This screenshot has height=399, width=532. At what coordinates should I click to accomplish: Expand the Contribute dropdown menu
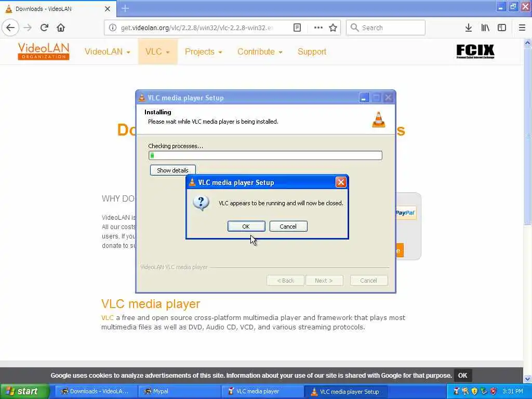[x=260, y=52]
